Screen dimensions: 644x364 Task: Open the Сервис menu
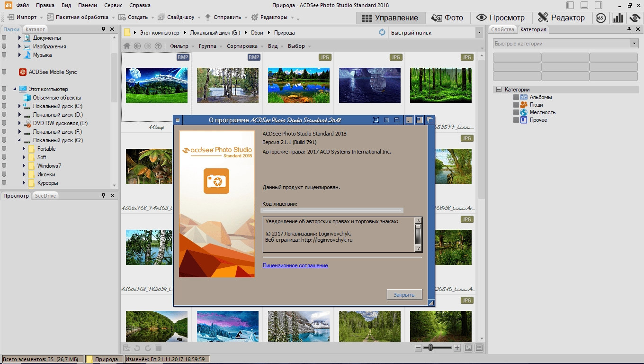tap(114, 5)
